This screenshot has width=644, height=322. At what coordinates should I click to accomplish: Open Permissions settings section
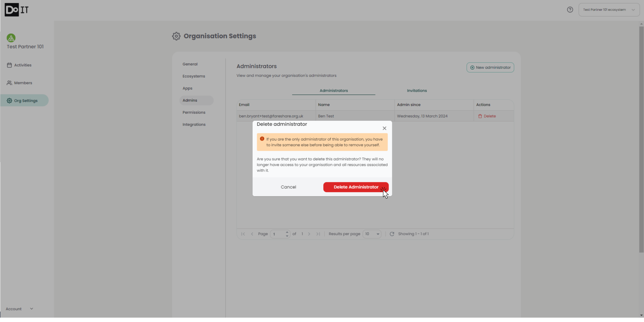194,112
